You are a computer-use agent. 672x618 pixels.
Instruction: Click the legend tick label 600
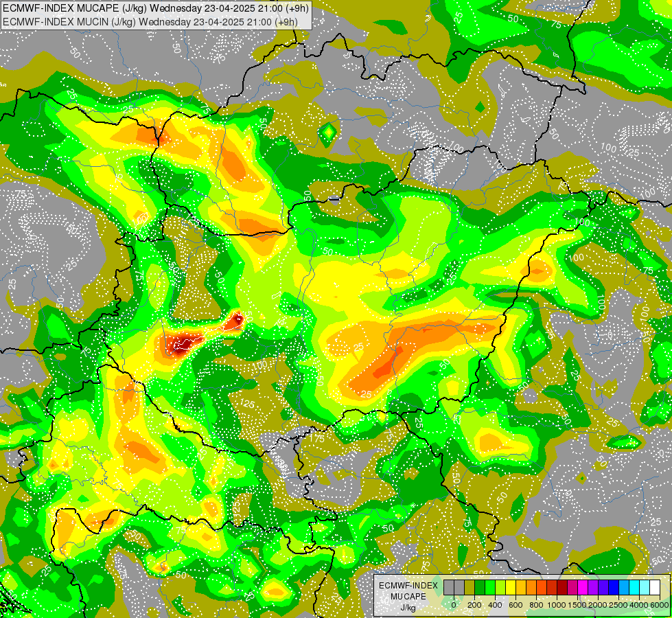[x=515, y=605]
